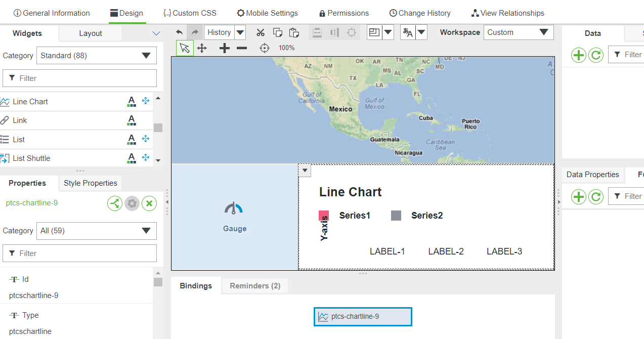Switch to the Custom CSS tab
644x339 pixels.
pos(189,13)
